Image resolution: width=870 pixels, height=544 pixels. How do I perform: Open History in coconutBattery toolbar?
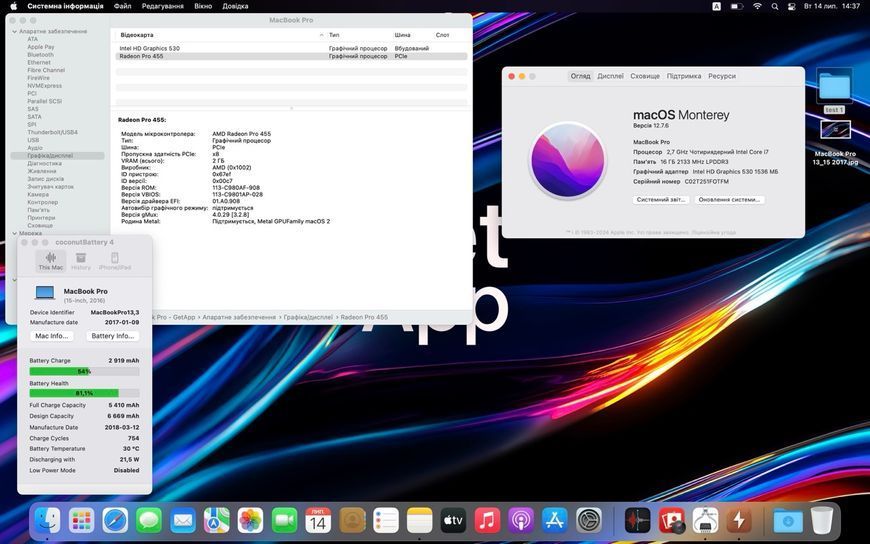point(80,261)
